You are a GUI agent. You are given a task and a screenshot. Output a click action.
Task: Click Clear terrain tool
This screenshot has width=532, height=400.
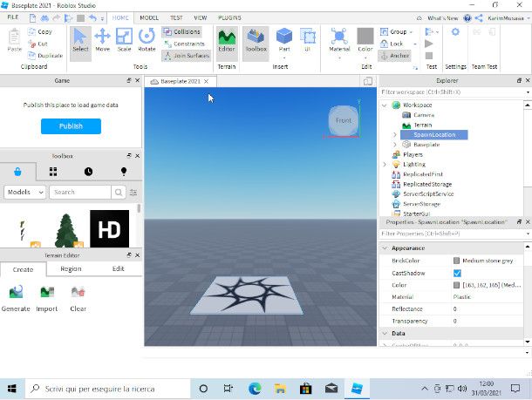coord(78,298)
